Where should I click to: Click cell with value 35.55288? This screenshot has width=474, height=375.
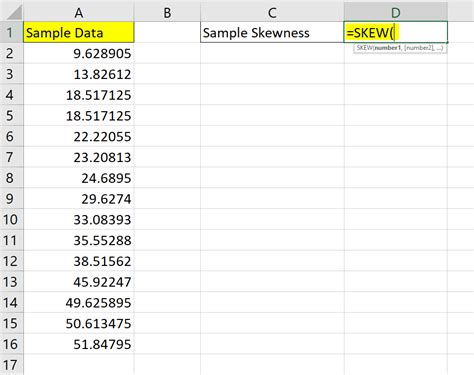click(x=79, y=240)
